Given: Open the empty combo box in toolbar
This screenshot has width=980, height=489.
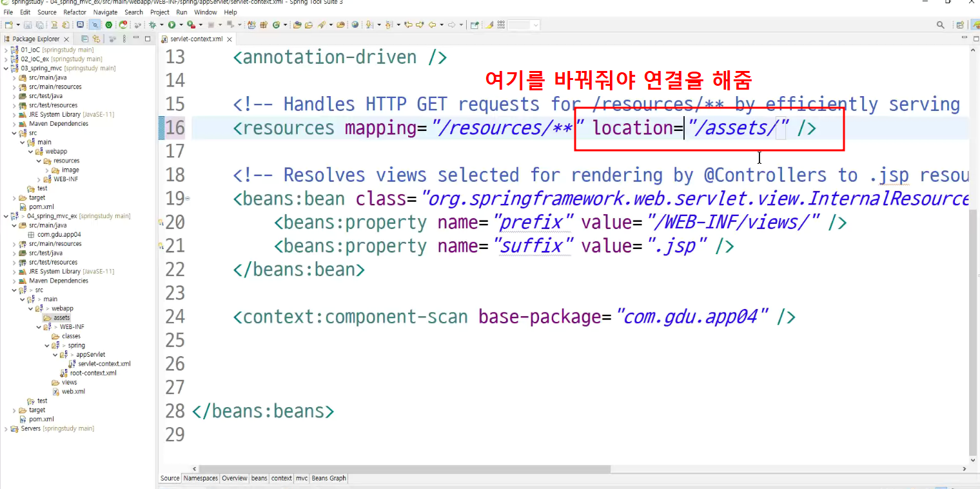Looking at the screenshot, I should [x=524, y=25].
